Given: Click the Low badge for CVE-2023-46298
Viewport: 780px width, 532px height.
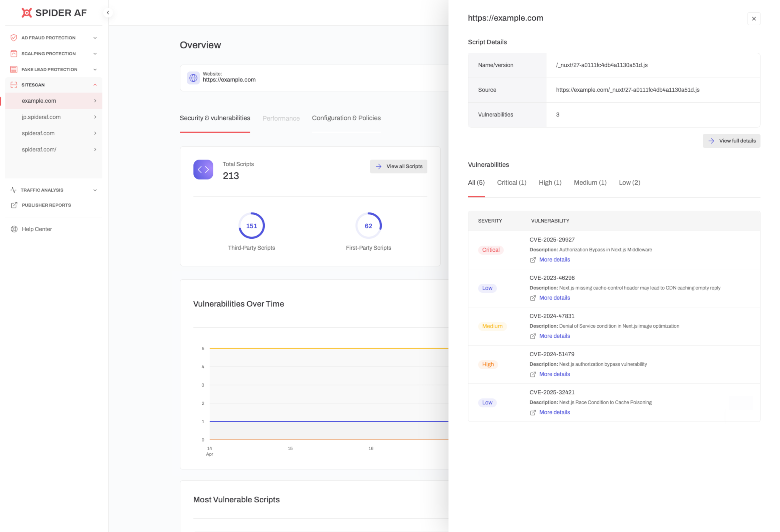Looking at the screenshot, I should (487, 288).
